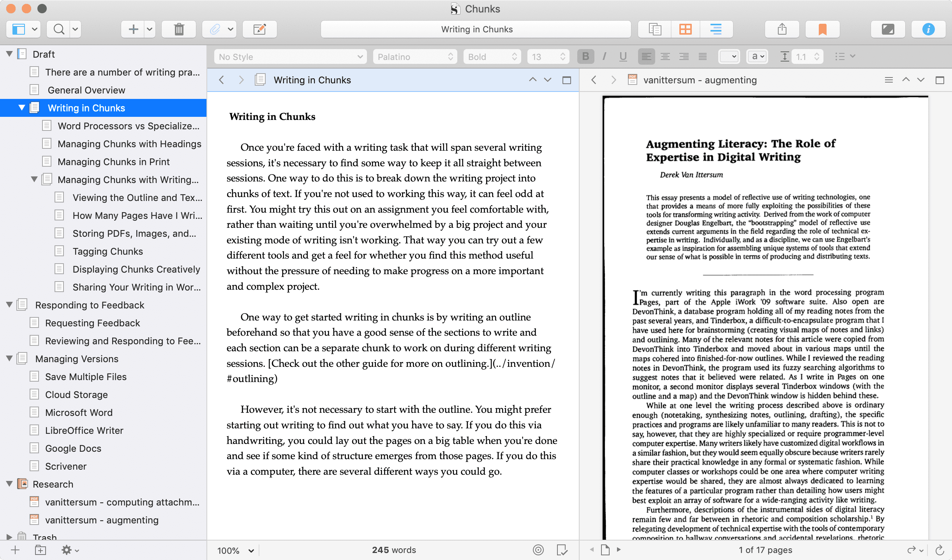The height and width of the screenshot is (560, 952).
Task: Click the 245 words count label
Action: [x=394, y=550]
